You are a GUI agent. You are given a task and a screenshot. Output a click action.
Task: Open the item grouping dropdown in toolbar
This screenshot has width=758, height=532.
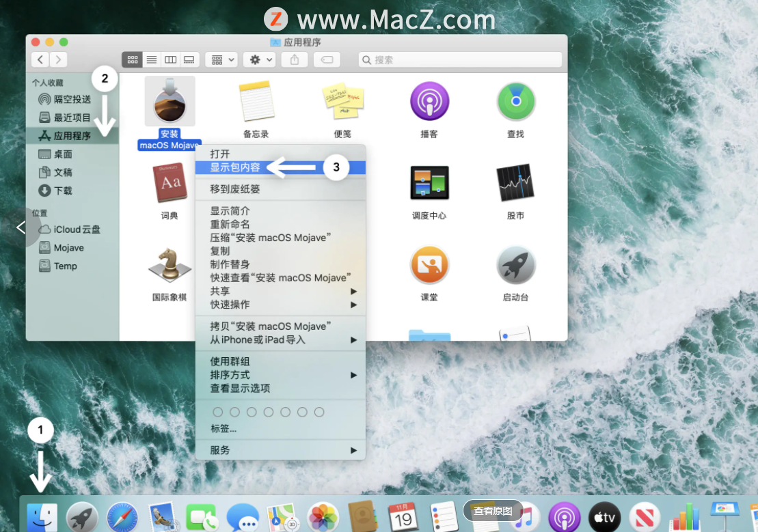point(222,59)
